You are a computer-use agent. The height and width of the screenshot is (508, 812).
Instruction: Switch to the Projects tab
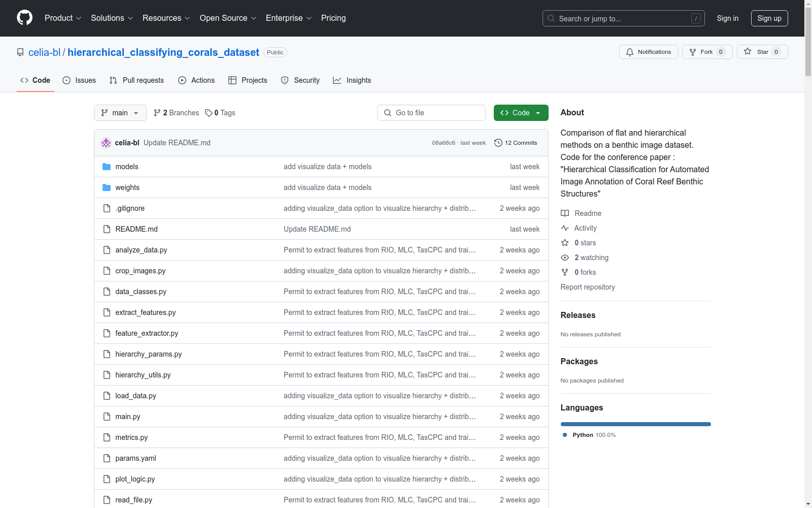(x=248, y=80)
